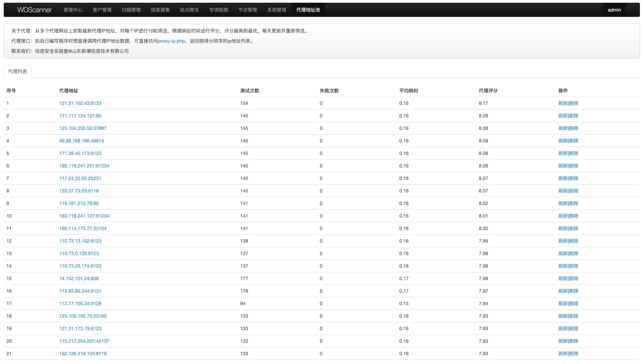Select 专项检测 in top navigation

coord(218,10)
